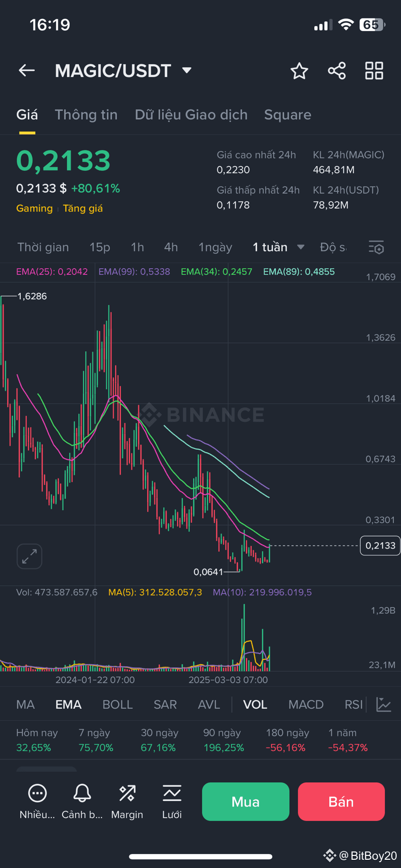Tap the EMA(89) legend value

pyautogui.click(x=299, y=272)
